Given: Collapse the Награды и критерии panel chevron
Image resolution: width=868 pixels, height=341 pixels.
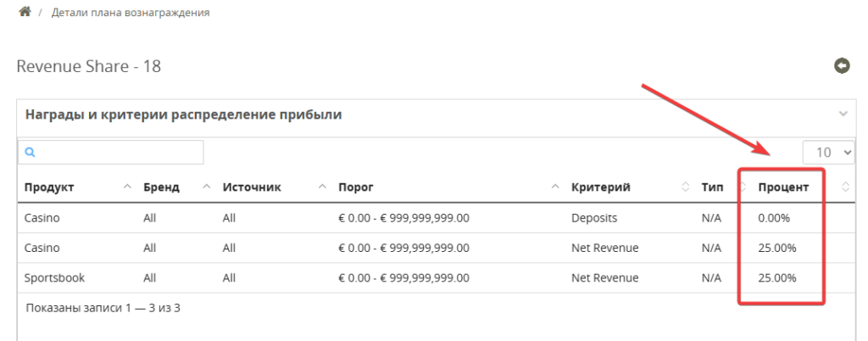Looking at the screenshot, I should [x=843, y=114].
